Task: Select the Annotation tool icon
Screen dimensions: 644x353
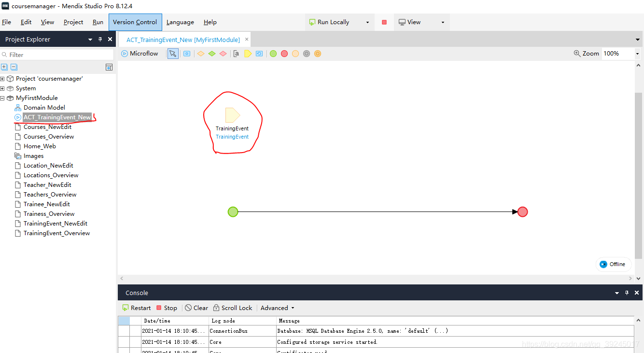Action: (236, 54)
